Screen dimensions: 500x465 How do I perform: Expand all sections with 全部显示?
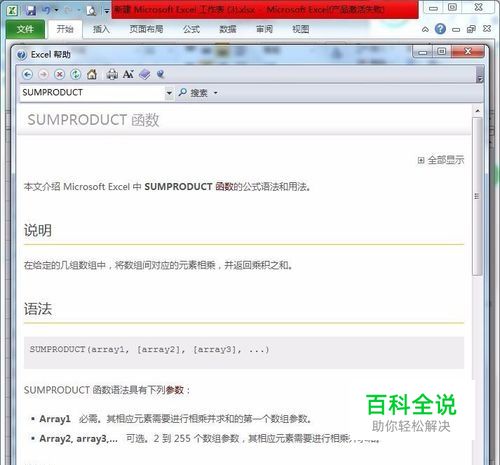click(x=441, y=160)
